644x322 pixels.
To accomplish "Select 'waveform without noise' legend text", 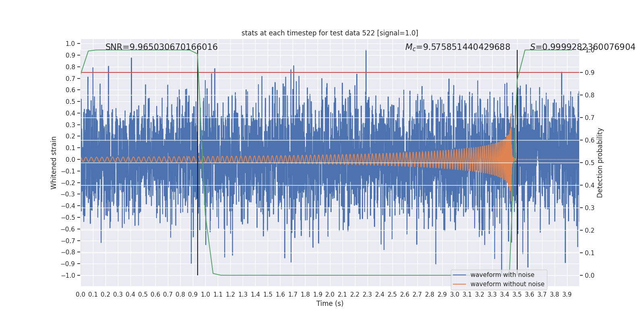I will (507, 284).
